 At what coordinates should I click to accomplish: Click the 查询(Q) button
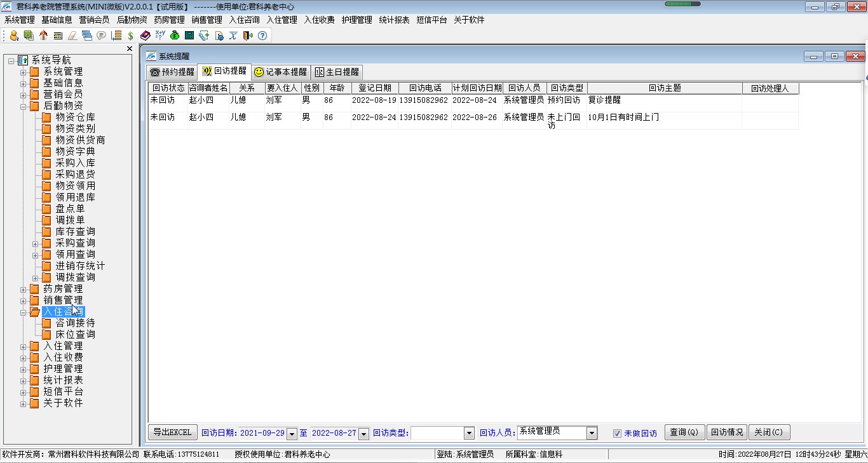coord(684,433)
